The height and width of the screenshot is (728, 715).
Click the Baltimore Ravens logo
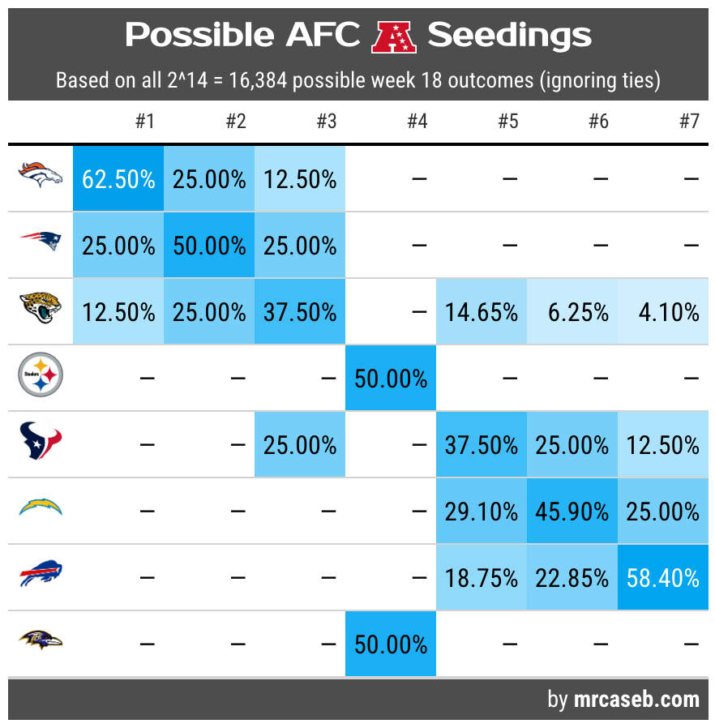pyautogui.click(x=41, y=644)
